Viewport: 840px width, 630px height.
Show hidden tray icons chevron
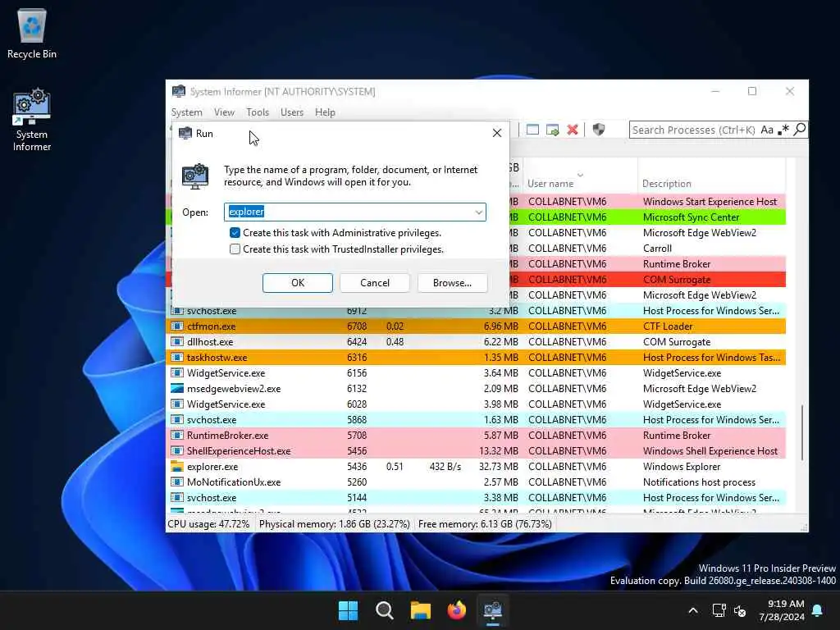(692, 610)
